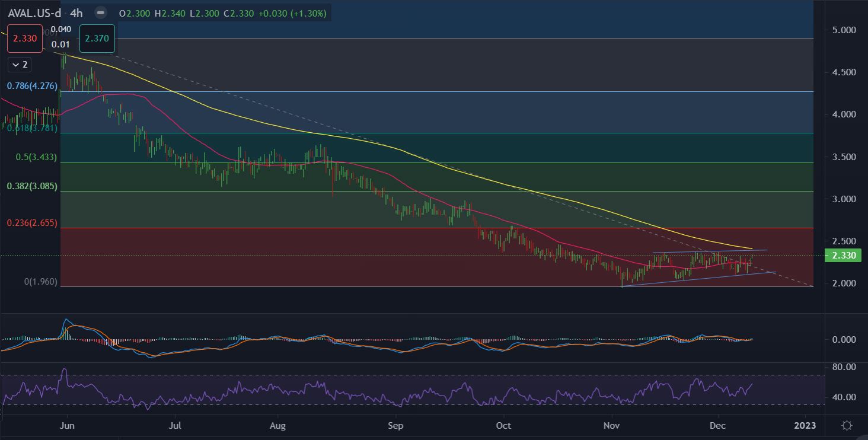Select the 0.786 Fibonacci level label
The width and height of the screenshot is (868, 440).
pos(32,86)
